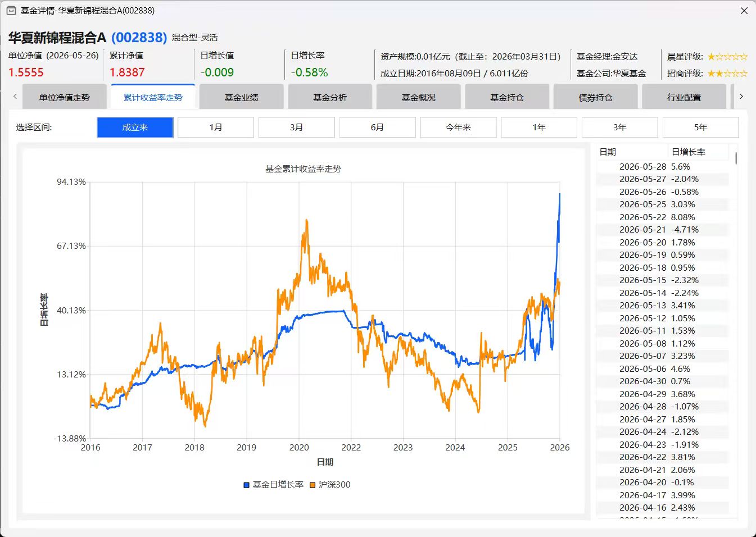Select the 累计收益率走势 tab
The height and width of the screenshot is (537, 756).
[x=153, y=97]
